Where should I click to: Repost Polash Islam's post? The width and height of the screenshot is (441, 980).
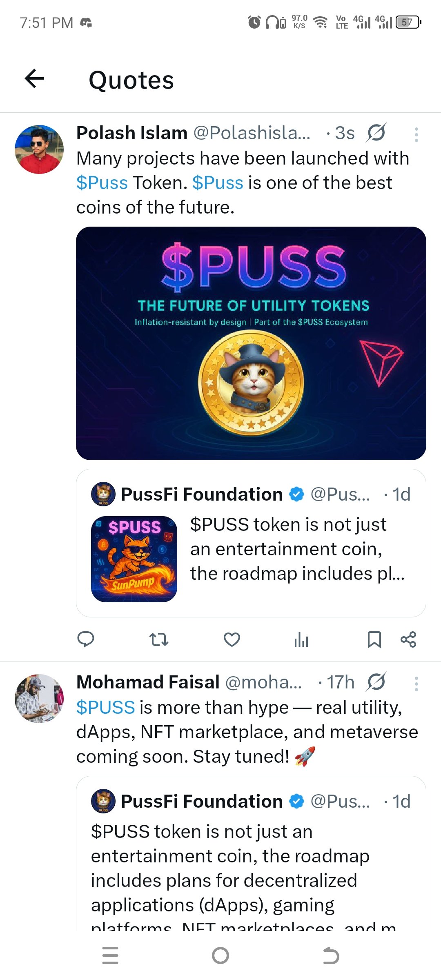click(158, 639)
